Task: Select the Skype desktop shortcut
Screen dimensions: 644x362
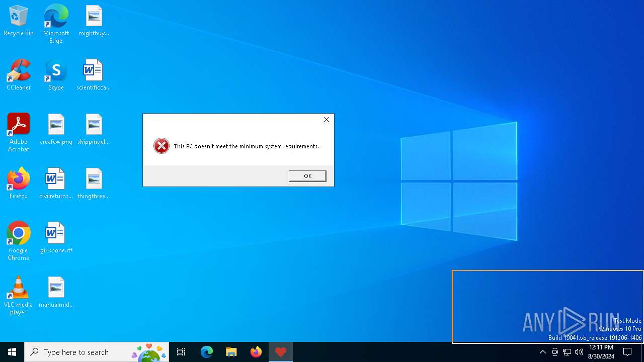Action: [x=56, y=75]
